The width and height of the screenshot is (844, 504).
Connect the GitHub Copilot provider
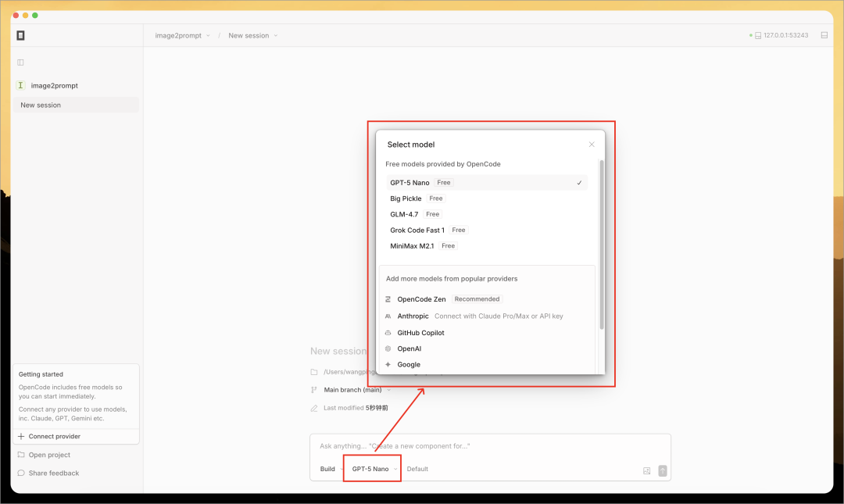pos(487,333)
